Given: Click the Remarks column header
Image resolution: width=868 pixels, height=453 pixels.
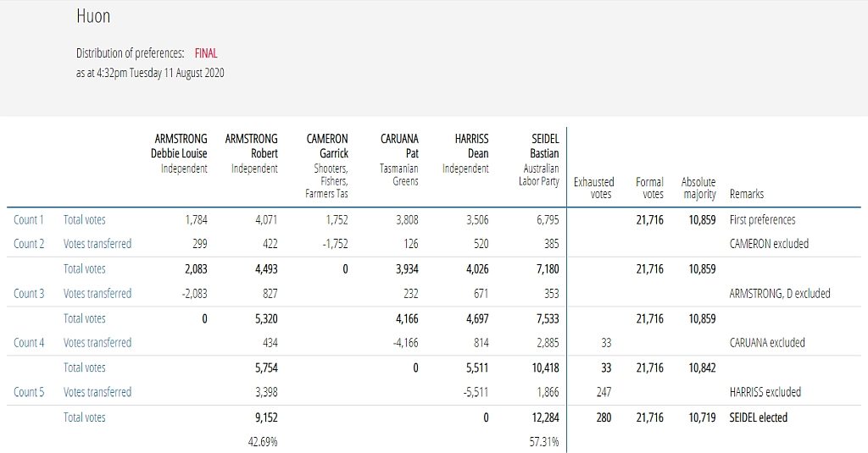Looking at the screenshot, I should (x=747, y=194).
